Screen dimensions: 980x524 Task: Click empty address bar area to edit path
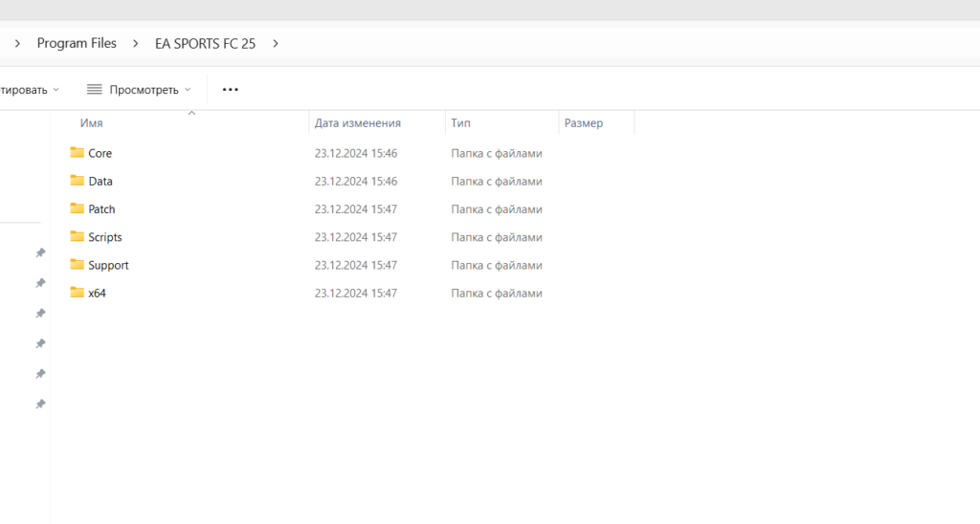point(622,43)
